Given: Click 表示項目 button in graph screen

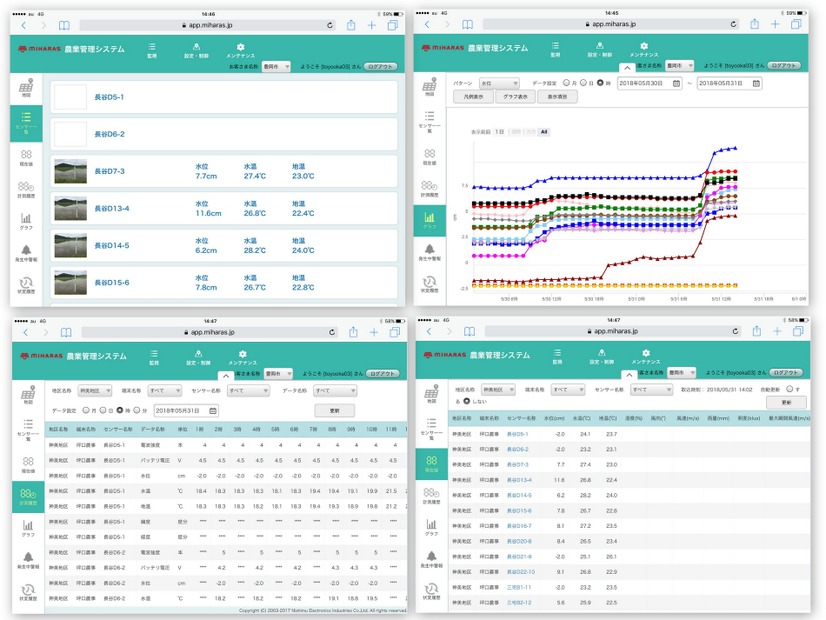Looking at the screenshot, I should 557,97.
